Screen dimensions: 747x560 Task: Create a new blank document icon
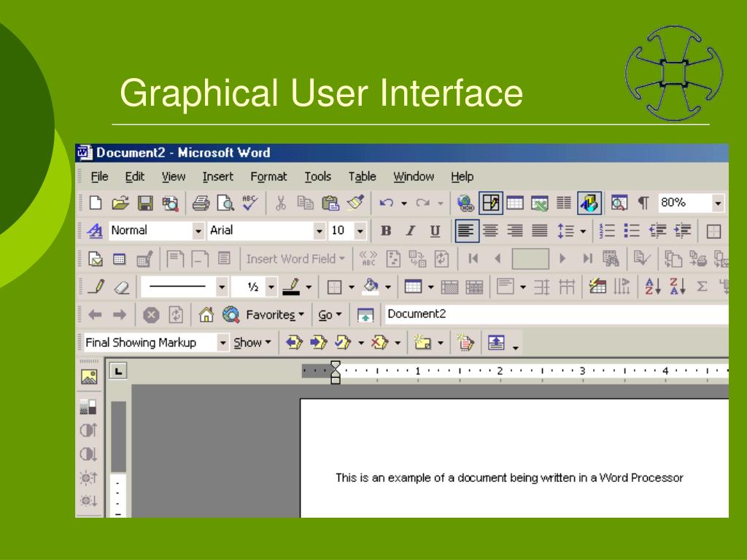pyautogui.click(x=96, y=203)
